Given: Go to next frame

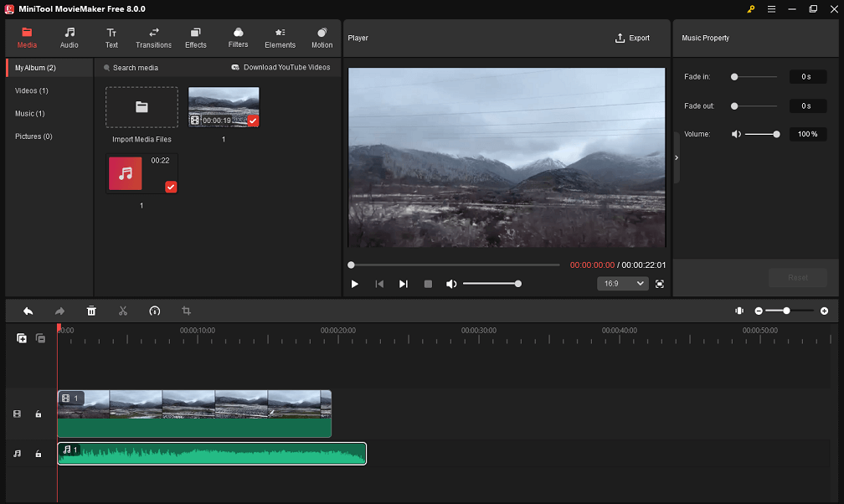Looking at the screenshot, I should pyautogui.click(x=404, y=284).
